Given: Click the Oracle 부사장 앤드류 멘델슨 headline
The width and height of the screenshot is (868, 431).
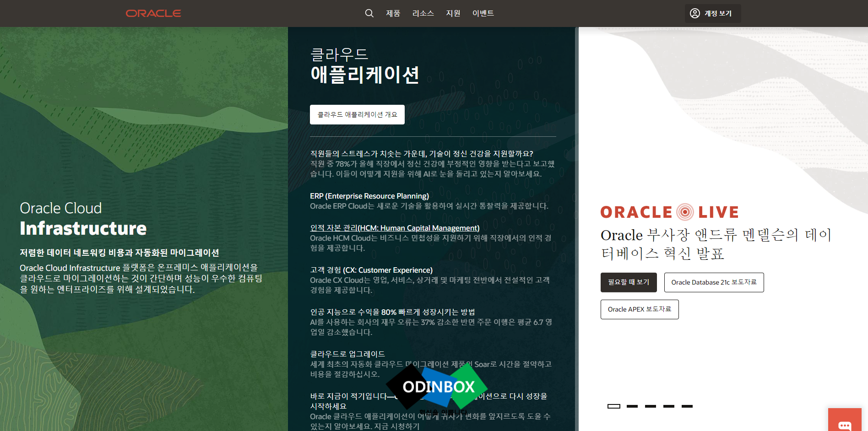Looking at the screenshot, I should pyautogui.click(x=716, y=244).
